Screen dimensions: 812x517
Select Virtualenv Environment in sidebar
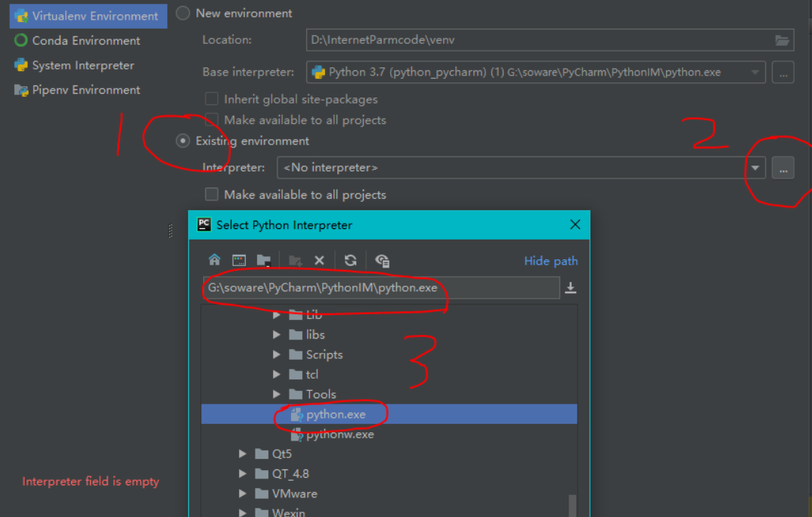coord(88,16)
